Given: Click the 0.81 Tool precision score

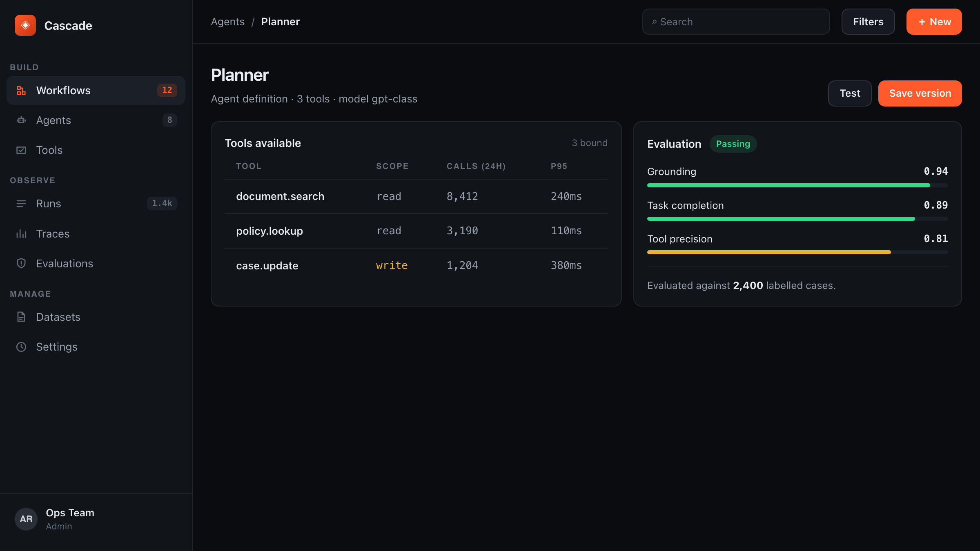Looking at the screenshot, I should point(936,239).
